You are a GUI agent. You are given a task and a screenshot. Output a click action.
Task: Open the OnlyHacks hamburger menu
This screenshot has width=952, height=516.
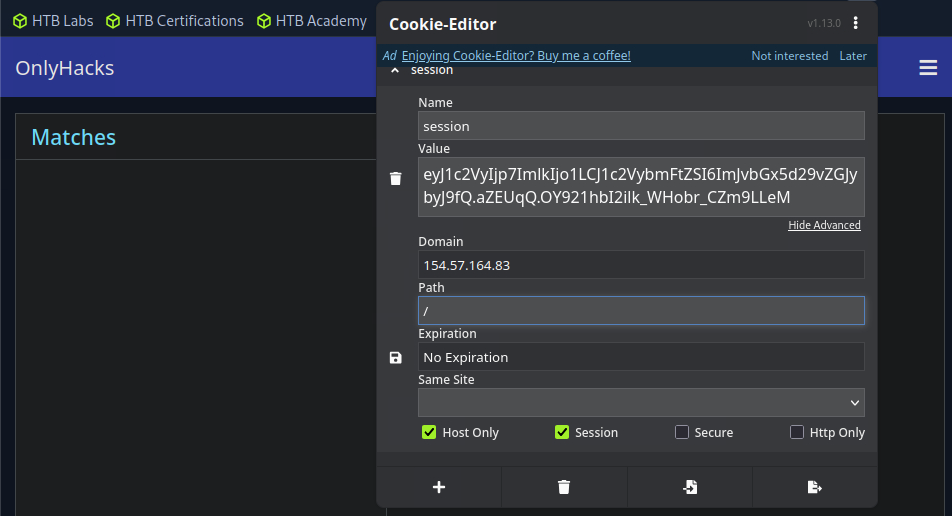click(x=928, y=68)
